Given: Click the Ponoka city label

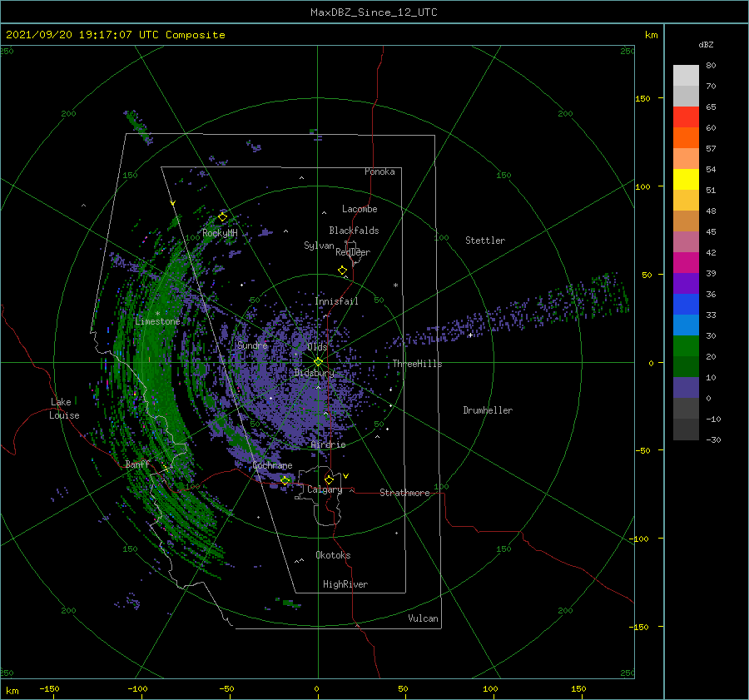Looking at the screenshot, I should coord(379,171).
